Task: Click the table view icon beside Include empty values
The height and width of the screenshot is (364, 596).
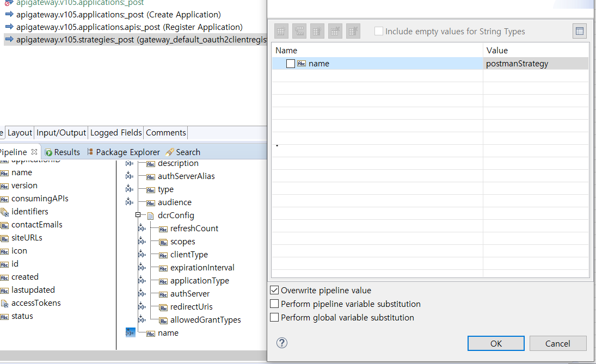Action: coord(579,31)
